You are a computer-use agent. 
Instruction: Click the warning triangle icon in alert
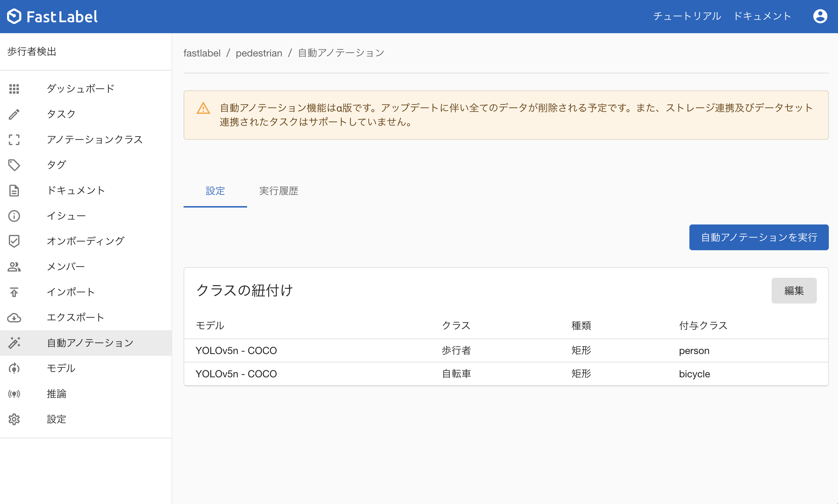[203, 108]
